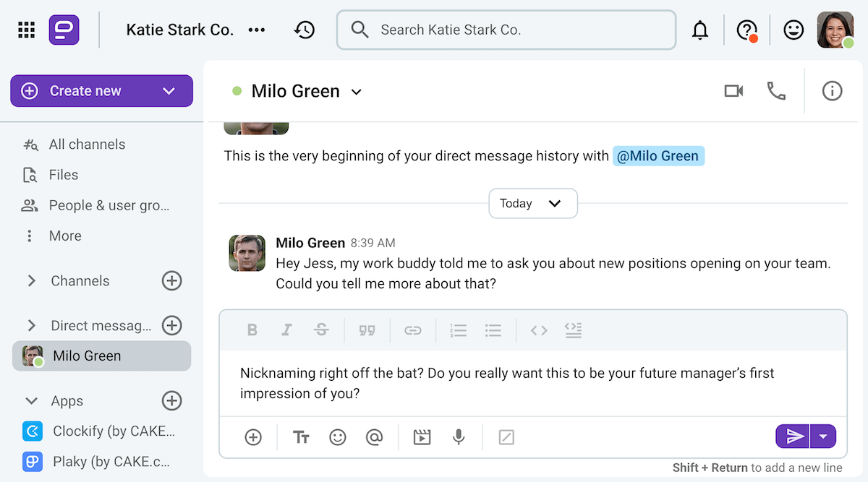The width and height of the screenshot is (868, 482).
Task: Start a voice call with Milo Green
Action: coord(776,91)
